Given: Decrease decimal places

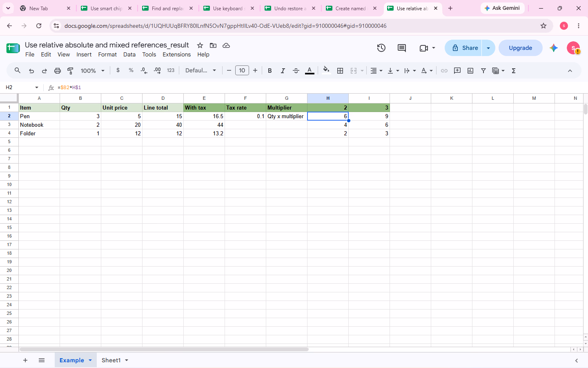Looking at the screenshot, I should coord(144,71).
